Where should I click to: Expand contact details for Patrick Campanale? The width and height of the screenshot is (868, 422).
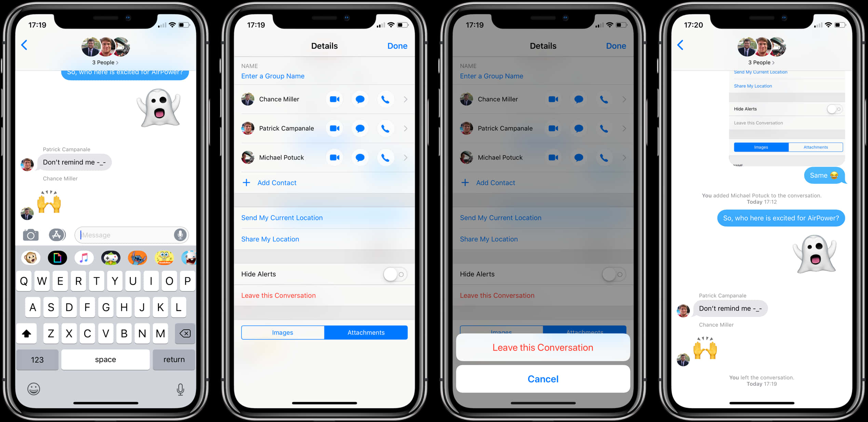(404, 129)
